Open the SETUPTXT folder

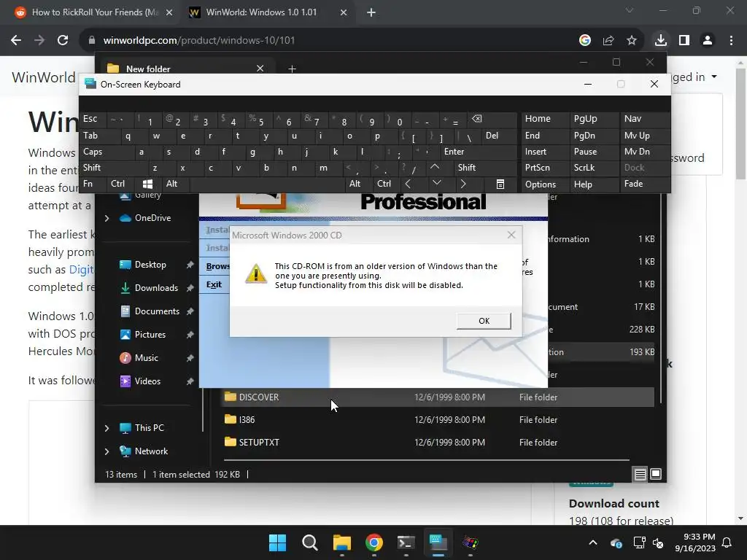[259, 443]
